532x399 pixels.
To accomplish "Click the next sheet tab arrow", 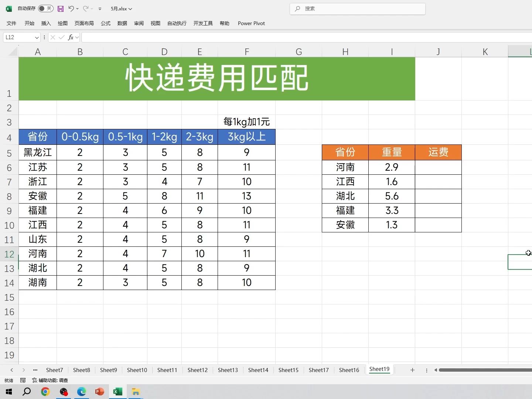I will pos(24,370).
